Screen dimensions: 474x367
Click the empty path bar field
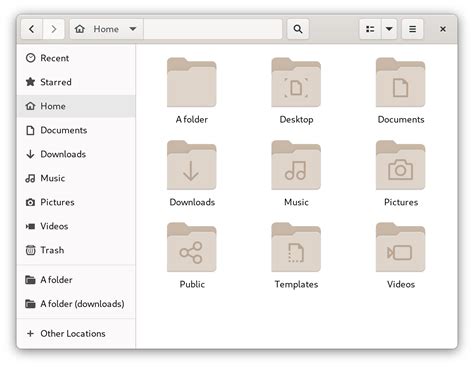(x=213, y=29)
